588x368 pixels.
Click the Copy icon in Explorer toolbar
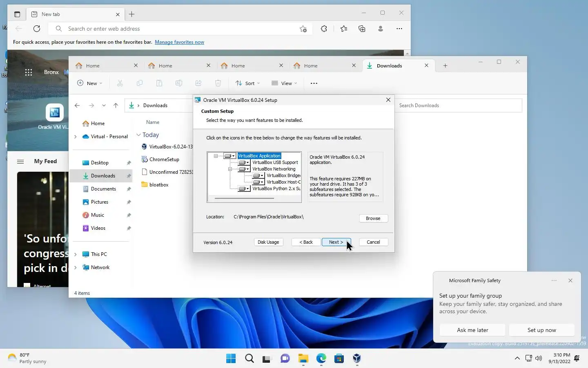click(x=140, y=83)
